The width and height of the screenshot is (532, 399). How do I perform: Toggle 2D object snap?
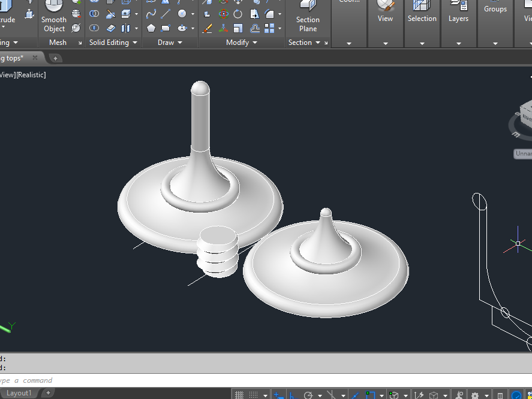pos(370,395)
